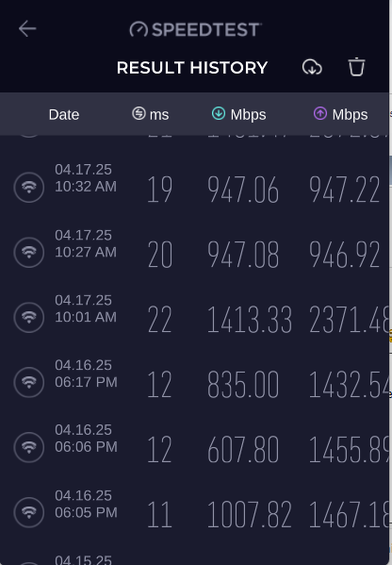This screenshot has width=392, height=565.
Task: Sort by upload Mbps column header
Action: tap(340, 114)
